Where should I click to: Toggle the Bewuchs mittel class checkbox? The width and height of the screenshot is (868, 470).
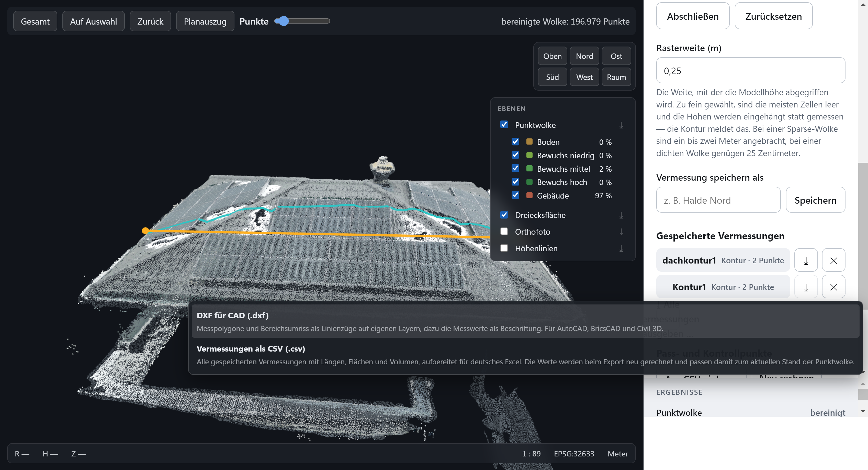[515, 168]
